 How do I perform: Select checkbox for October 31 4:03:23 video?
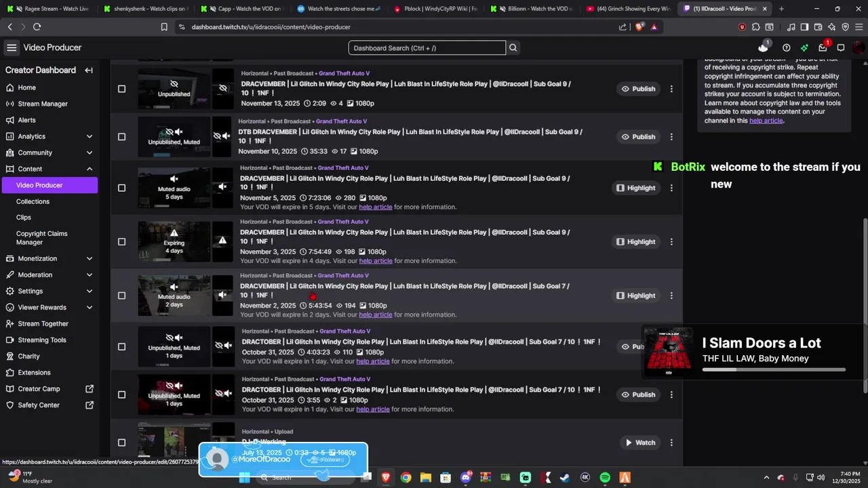coord(121,347)
